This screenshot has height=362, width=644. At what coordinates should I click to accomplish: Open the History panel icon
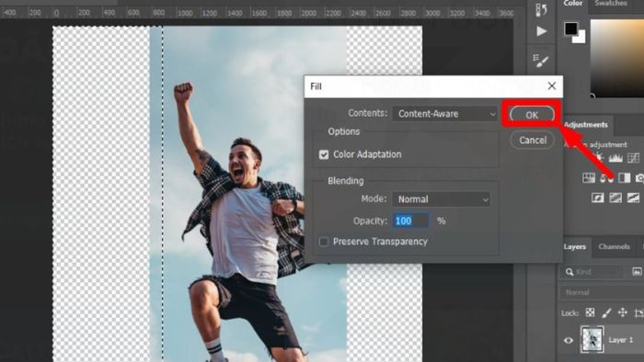pos(541,9)
